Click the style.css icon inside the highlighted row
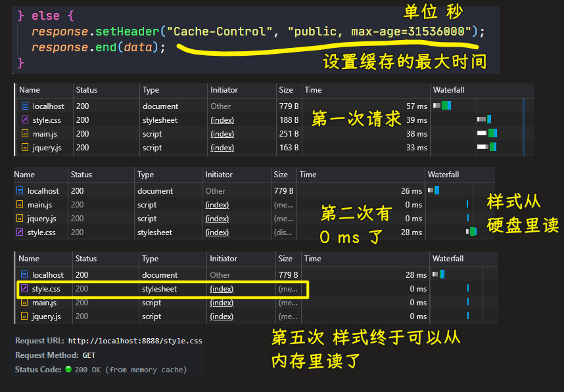 click(24, 288)
